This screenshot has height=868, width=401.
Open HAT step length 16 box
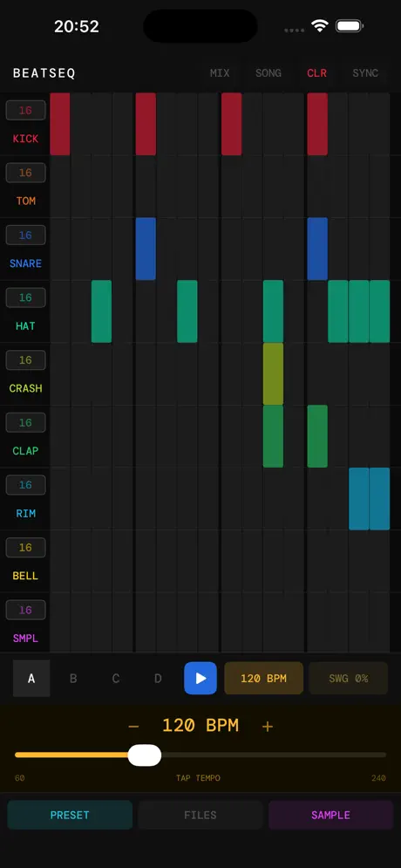tap(25, 297)
